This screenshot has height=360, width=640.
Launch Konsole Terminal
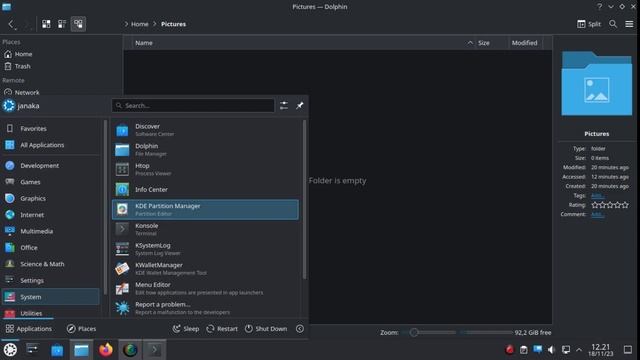click(x=205, y=229)
